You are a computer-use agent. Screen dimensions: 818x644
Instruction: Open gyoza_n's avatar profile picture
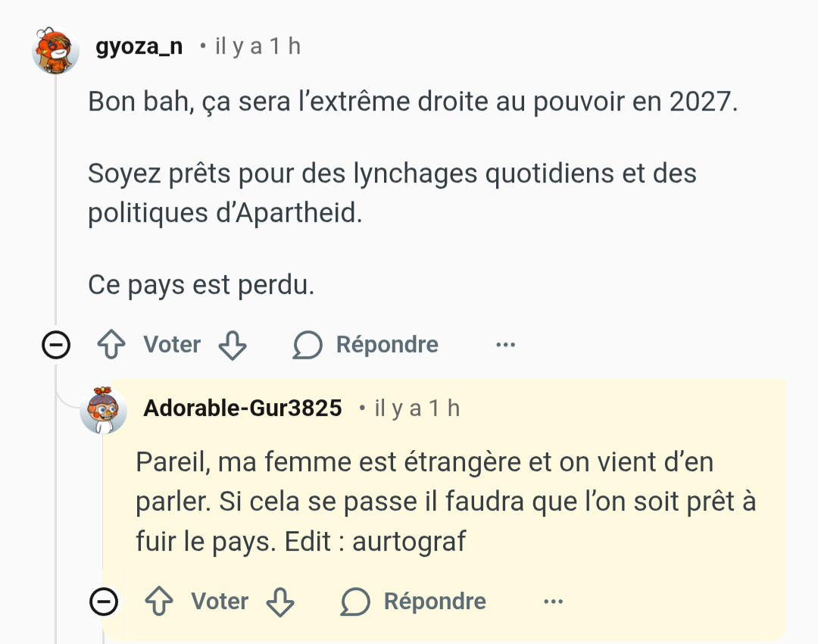pyautogui.click(x=56, y=50)
